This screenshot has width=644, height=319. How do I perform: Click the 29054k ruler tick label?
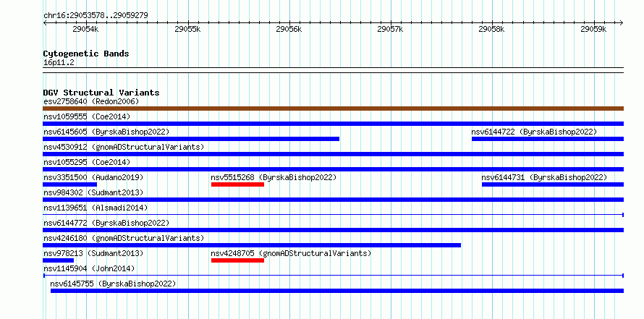point(85,30)
